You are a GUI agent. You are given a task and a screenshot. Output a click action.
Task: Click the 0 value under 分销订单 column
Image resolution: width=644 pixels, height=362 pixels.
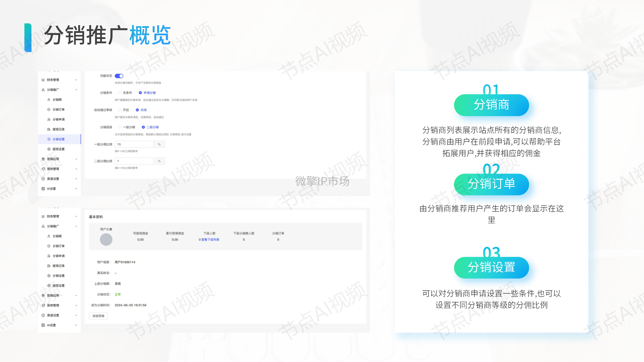(278, 240)
